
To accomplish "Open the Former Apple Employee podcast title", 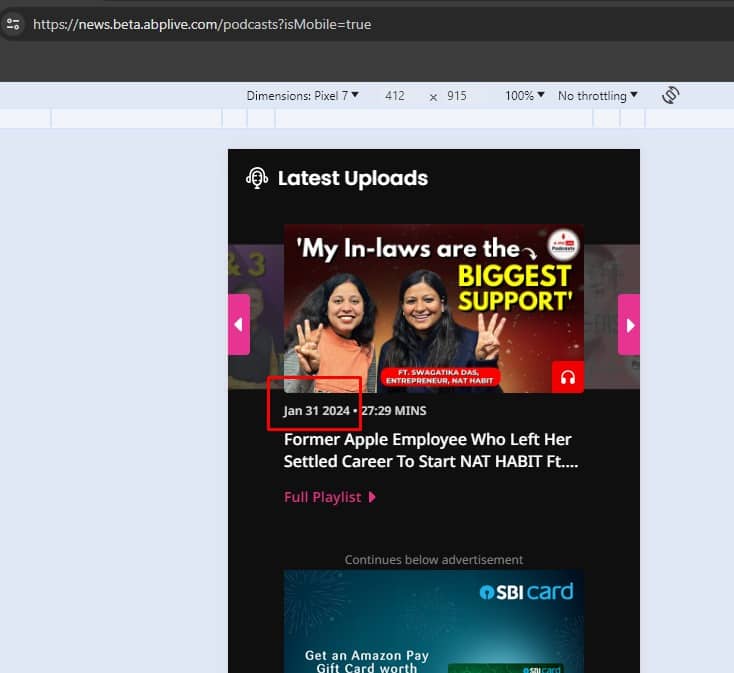I will [x=431, y=450].
